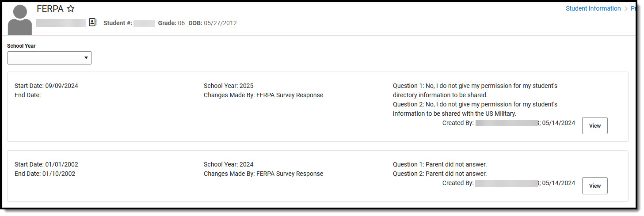View the School Year 2025 FERPA record
Viewport: 644px width, 216px height.
[594, 125]
